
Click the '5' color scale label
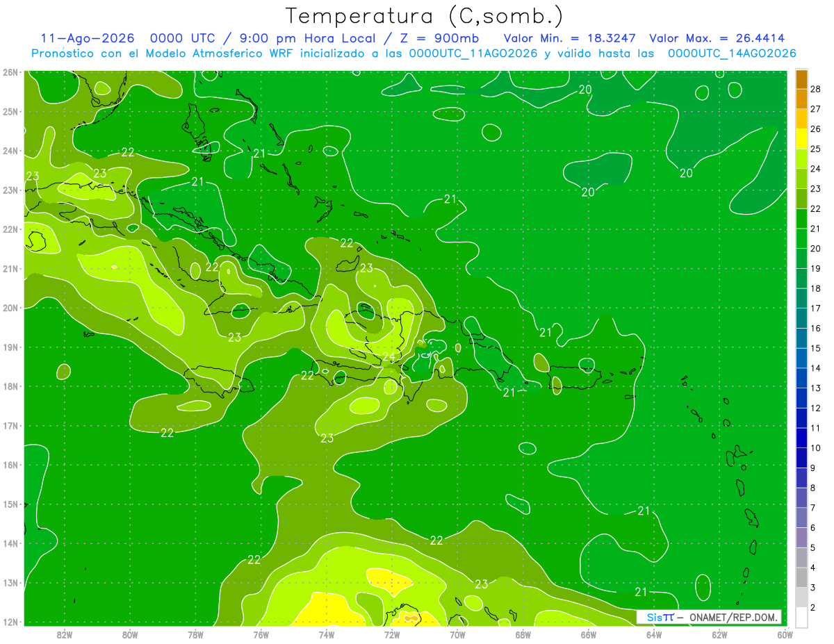pyautogui.click(x=814, y=548)
